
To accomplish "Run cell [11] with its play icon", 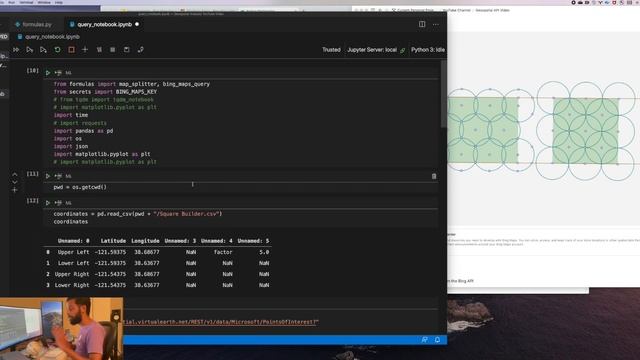I will (48, 176).
